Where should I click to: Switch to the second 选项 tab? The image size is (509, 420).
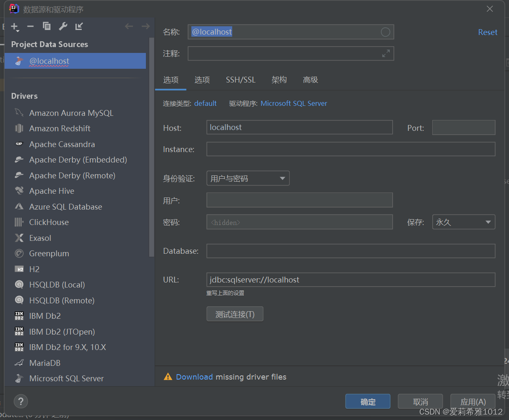point(202,80)
